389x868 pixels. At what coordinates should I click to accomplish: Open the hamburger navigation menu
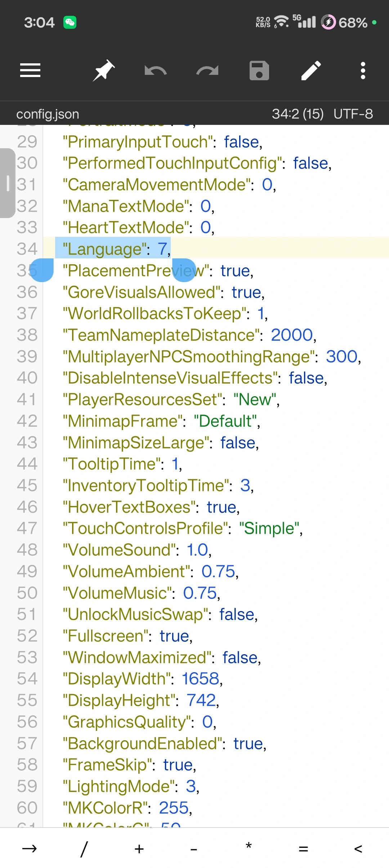point(30,71)
